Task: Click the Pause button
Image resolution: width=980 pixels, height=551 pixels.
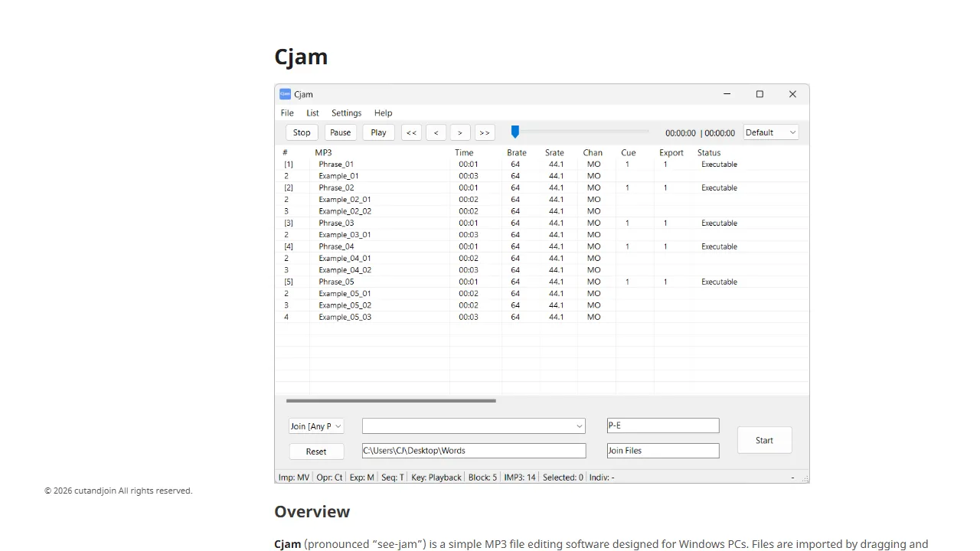Action: click(340, 132)
